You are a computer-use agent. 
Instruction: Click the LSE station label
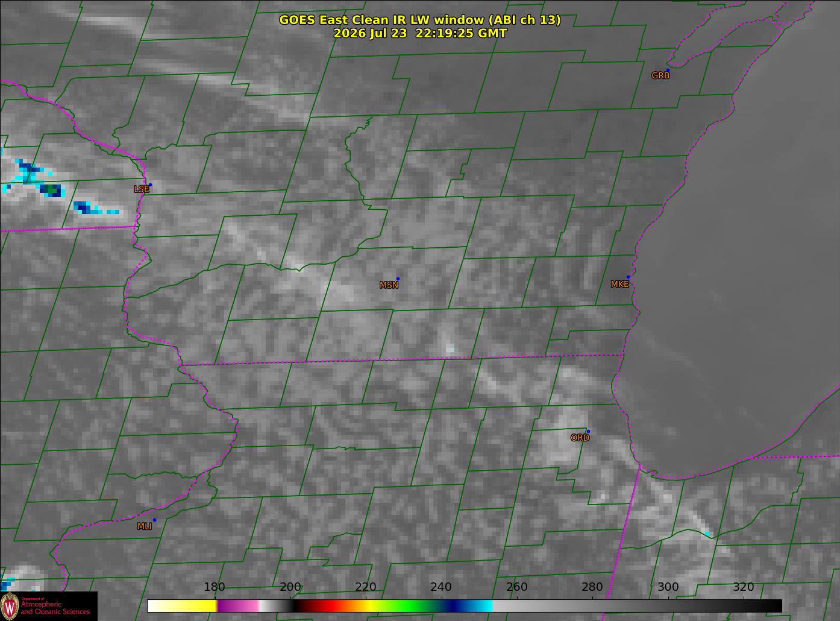tap(141, 189)
